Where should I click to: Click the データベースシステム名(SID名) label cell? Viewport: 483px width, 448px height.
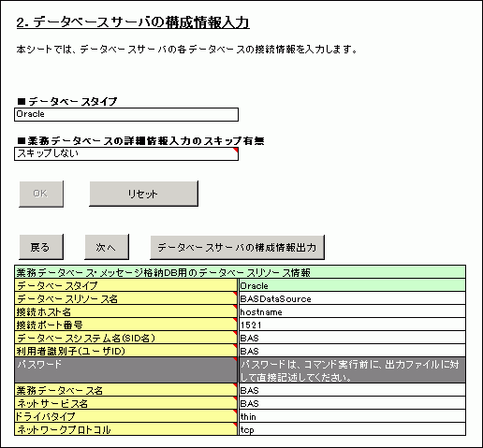click(125, 338)
